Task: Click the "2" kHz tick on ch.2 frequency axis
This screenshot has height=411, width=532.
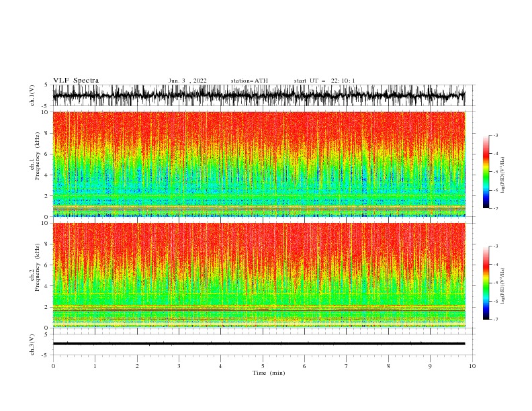Action: (46, 307)
